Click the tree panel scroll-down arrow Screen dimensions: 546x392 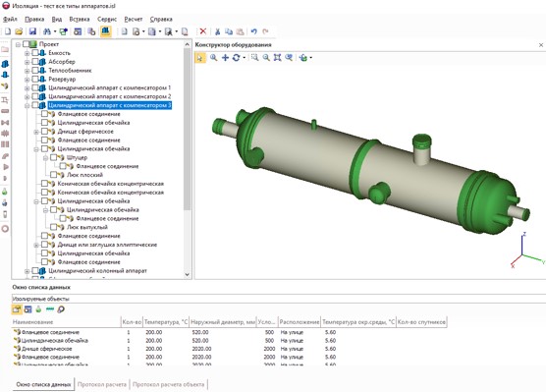click(187, 274)
